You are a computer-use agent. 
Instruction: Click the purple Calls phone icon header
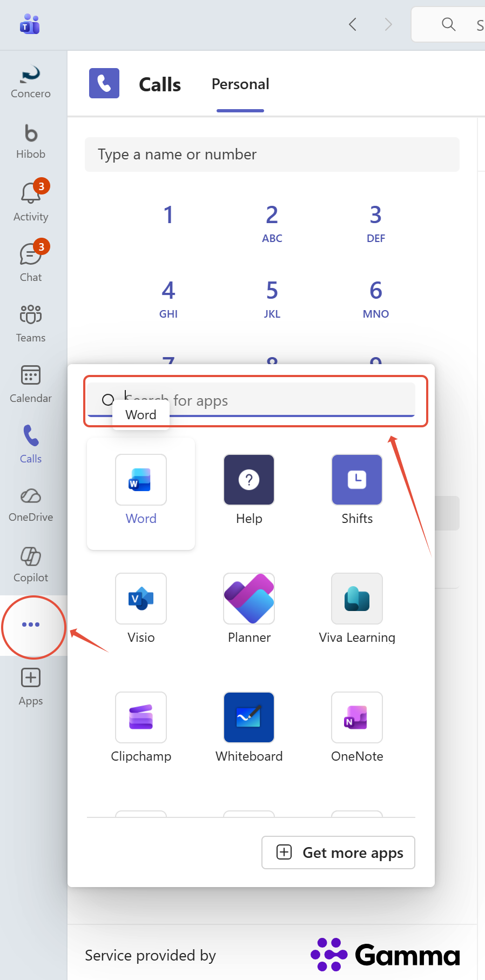(104, 83)
